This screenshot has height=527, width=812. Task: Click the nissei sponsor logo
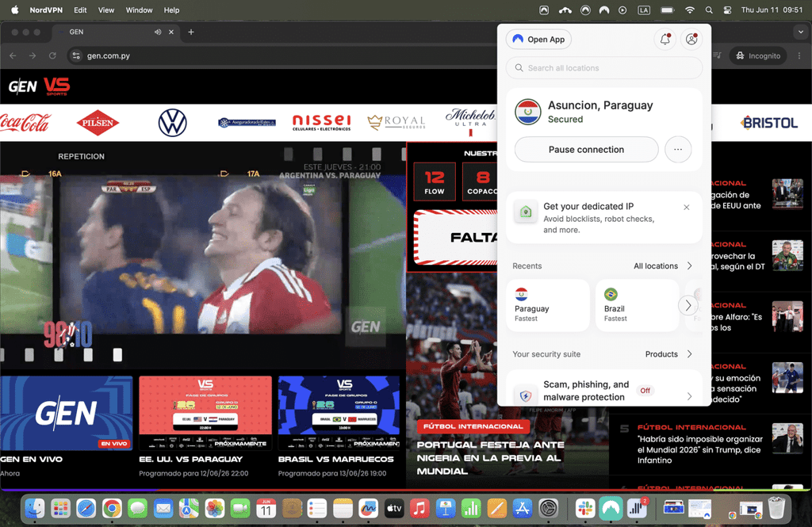click(x=322, y=123)
